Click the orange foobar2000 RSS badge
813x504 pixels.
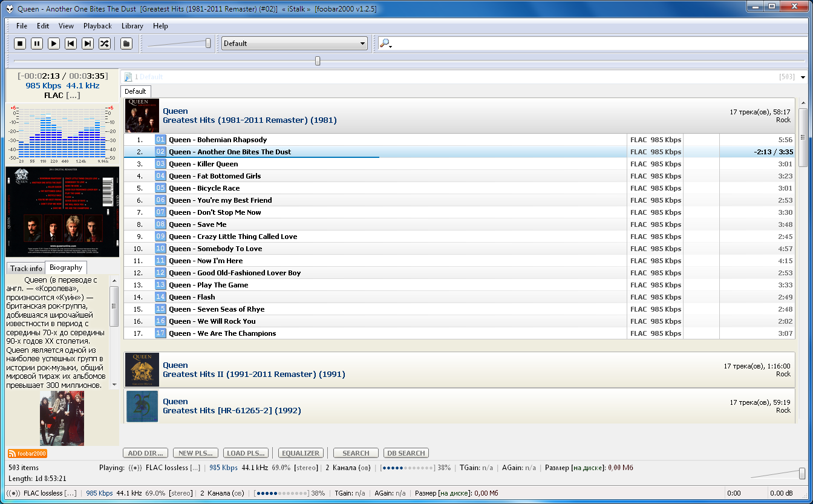pos(27,454)
